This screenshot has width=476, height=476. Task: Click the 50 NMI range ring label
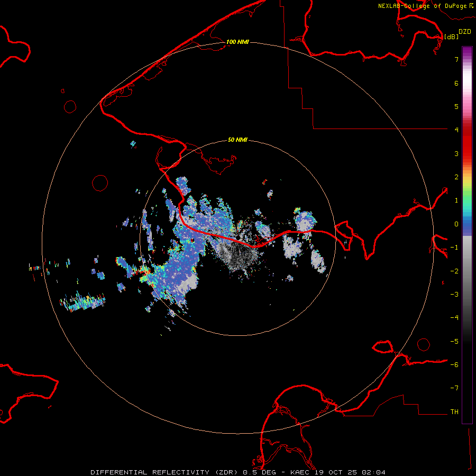point(237,140)
